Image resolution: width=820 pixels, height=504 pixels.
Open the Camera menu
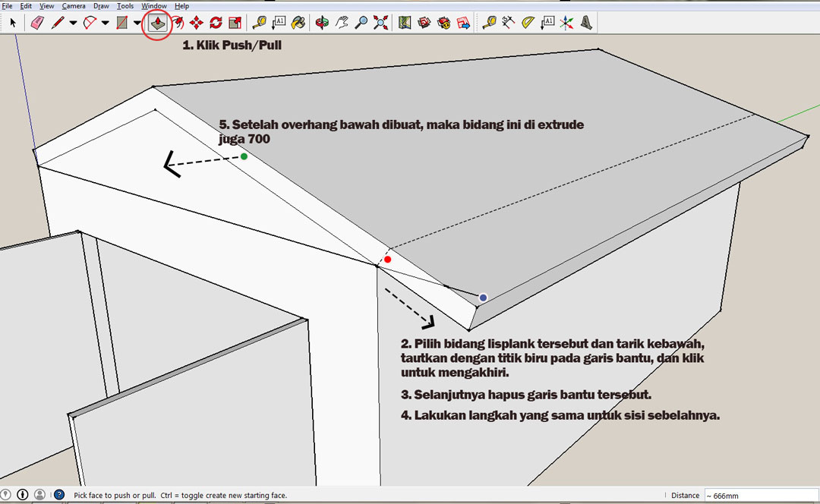(x=74, y=6)
